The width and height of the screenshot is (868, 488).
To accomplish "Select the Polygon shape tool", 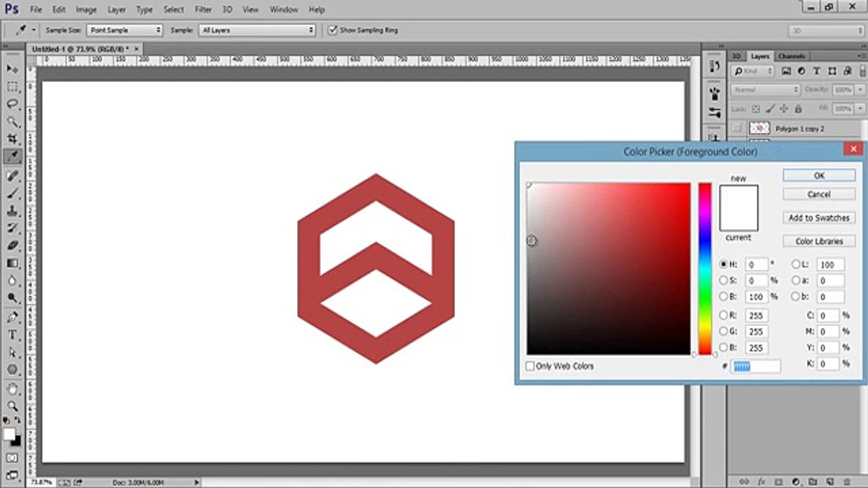I will [12, 370].
